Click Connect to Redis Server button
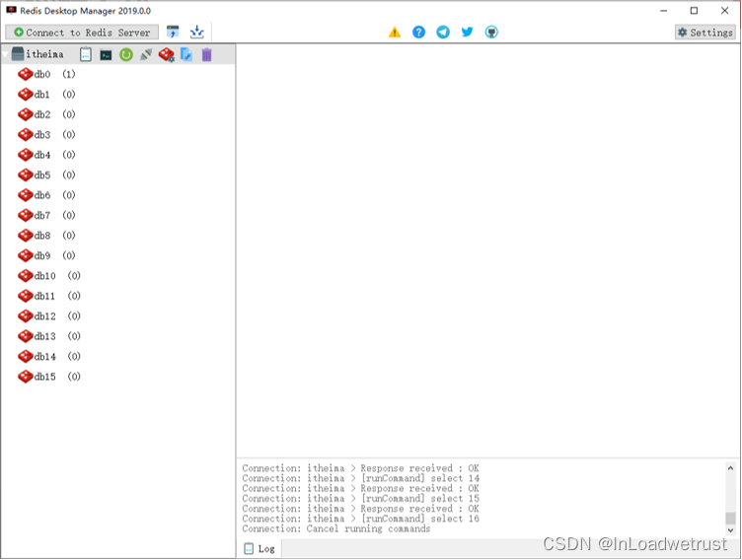 coord(82,33)
